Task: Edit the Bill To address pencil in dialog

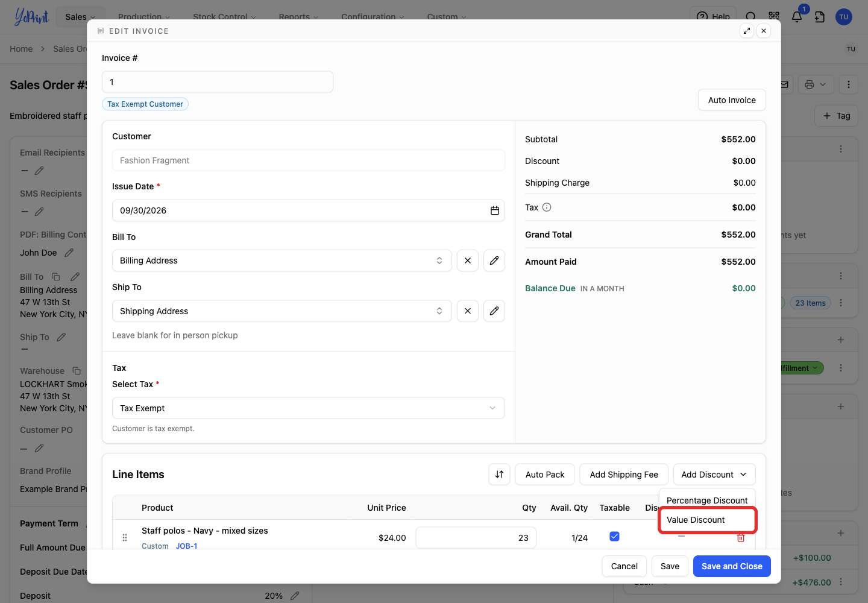Action: point(494,260)
